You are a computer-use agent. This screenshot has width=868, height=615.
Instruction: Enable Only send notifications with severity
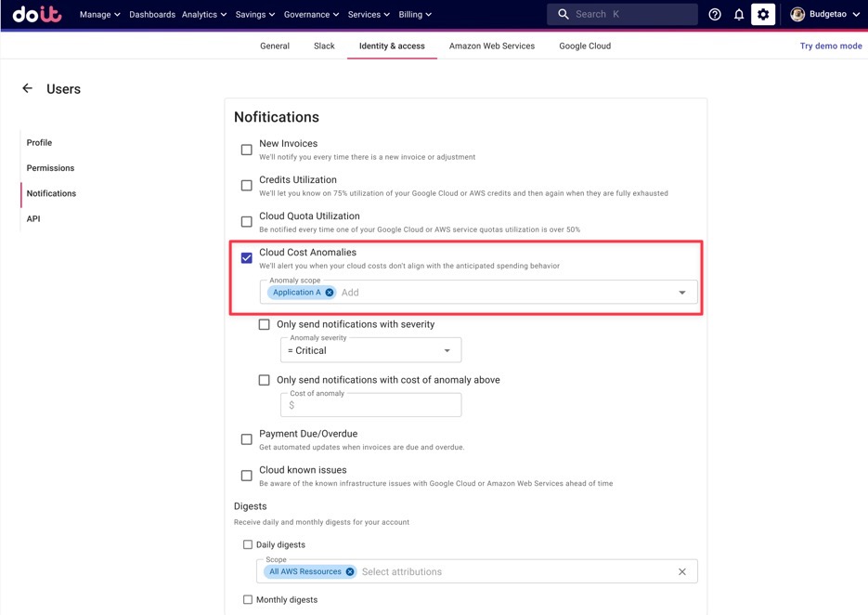pos(264,324)
